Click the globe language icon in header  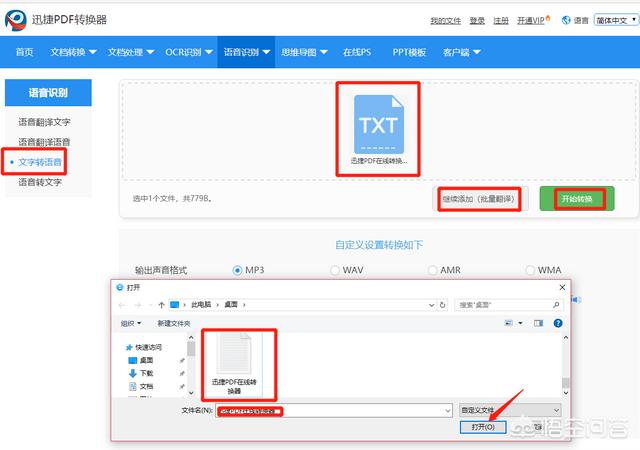566,20
